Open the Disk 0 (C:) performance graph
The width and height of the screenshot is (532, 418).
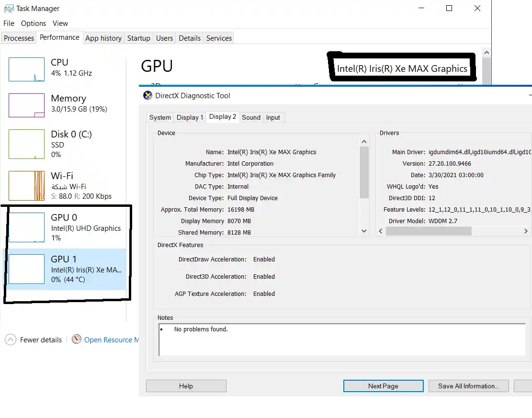pos(26,144)
